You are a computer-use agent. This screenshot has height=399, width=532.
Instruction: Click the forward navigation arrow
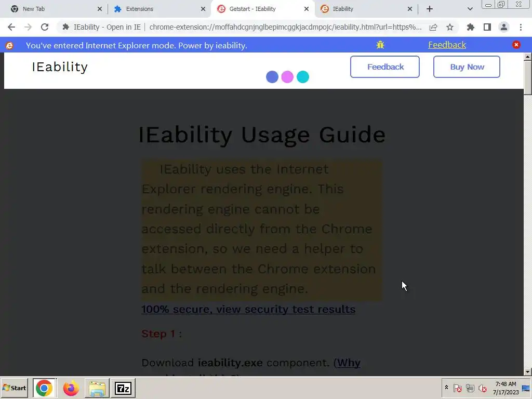click(x=28, y=27)
